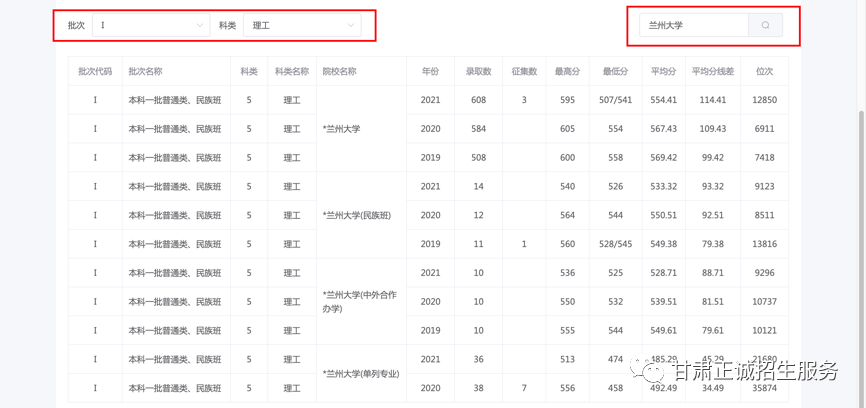Click the 平均分线差 column header
Image resolution: width=866 pixels, height=408 pixels.
[712, 72]
